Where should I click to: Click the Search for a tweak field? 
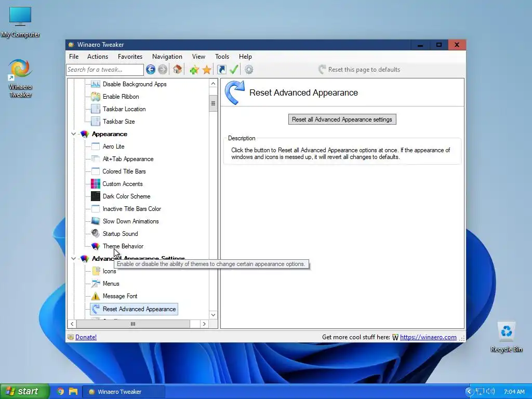tap(105, 70)
